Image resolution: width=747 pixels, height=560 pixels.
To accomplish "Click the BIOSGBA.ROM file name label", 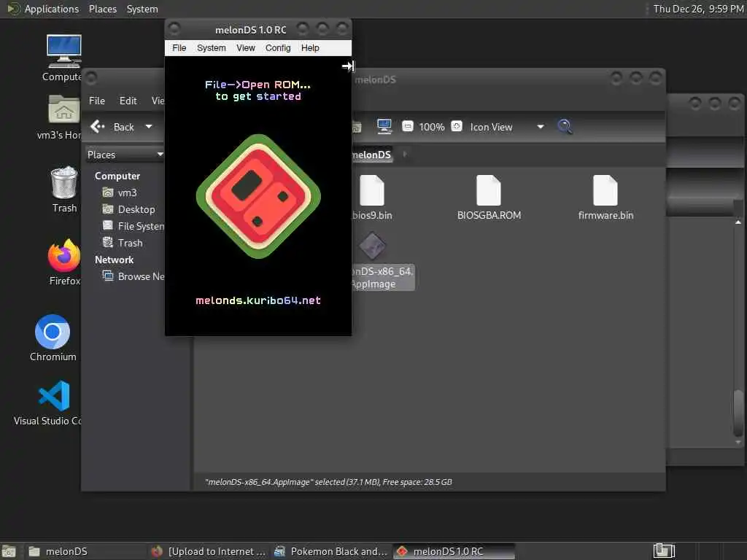I will pos(489,216).
